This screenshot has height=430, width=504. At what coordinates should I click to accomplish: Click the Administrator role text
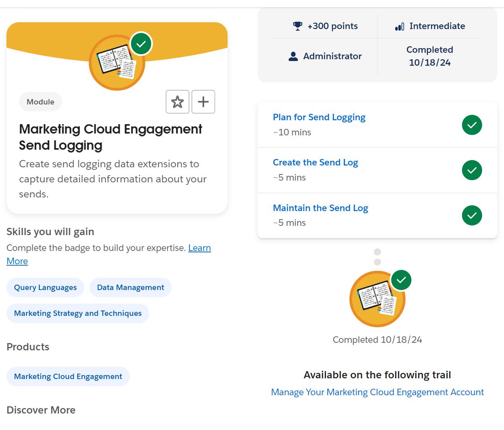[x=333, y=56]
